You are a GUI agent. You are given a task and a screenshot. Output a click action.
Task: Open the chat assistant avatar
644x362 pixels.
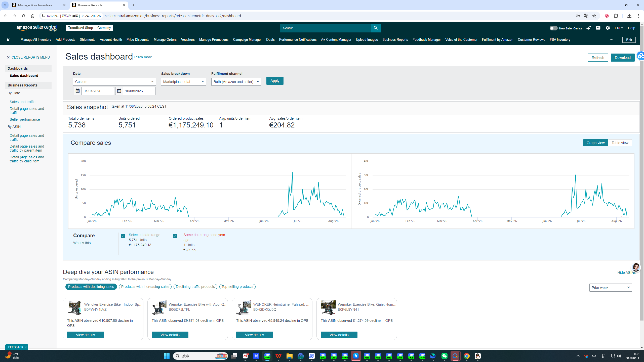click(636, 267)
